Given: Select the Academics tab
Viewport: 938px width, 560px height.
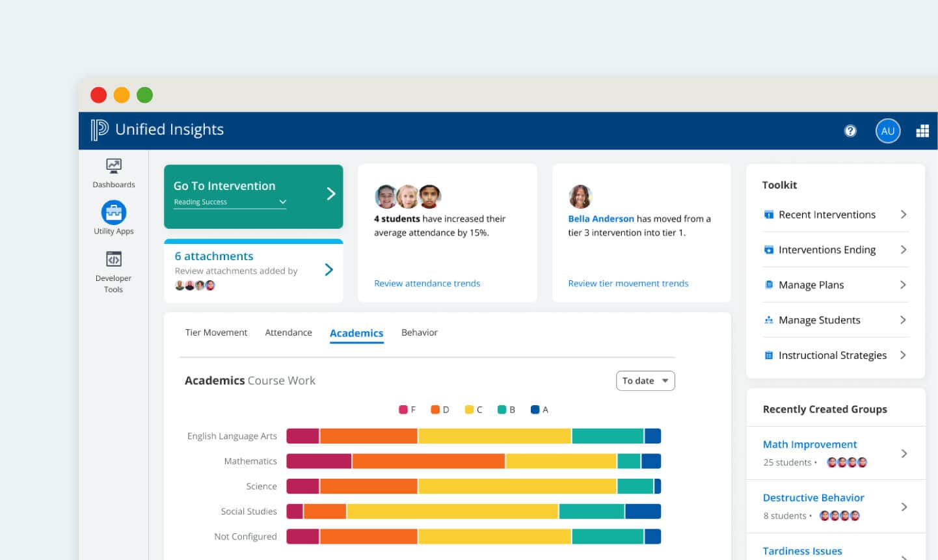Looking at the screenshot, I should (356, 333).
